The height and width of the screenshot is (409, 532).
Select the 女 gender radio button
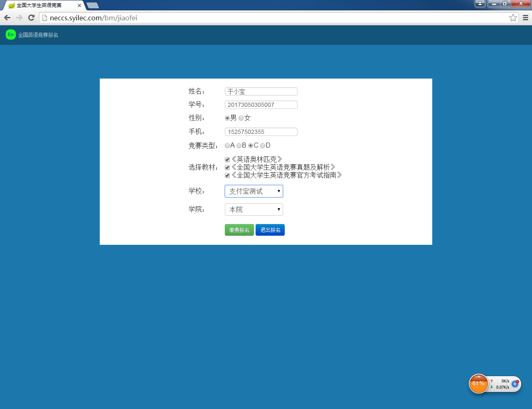pos(241,118)
